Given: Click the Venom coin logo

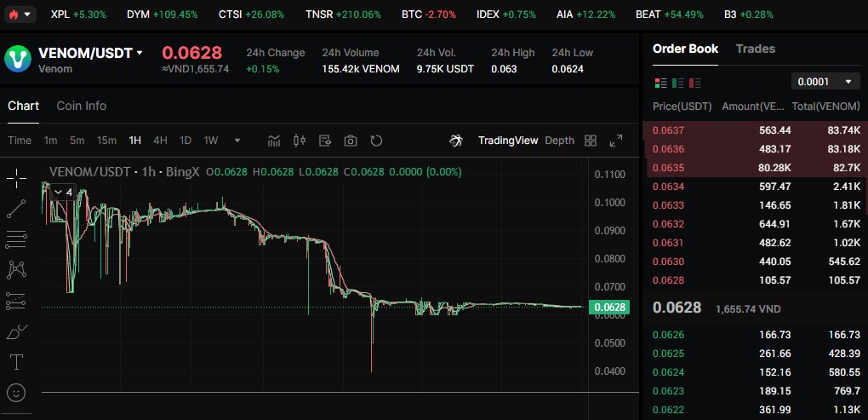Looking at the screenshot, I should [x=18, y=59].
